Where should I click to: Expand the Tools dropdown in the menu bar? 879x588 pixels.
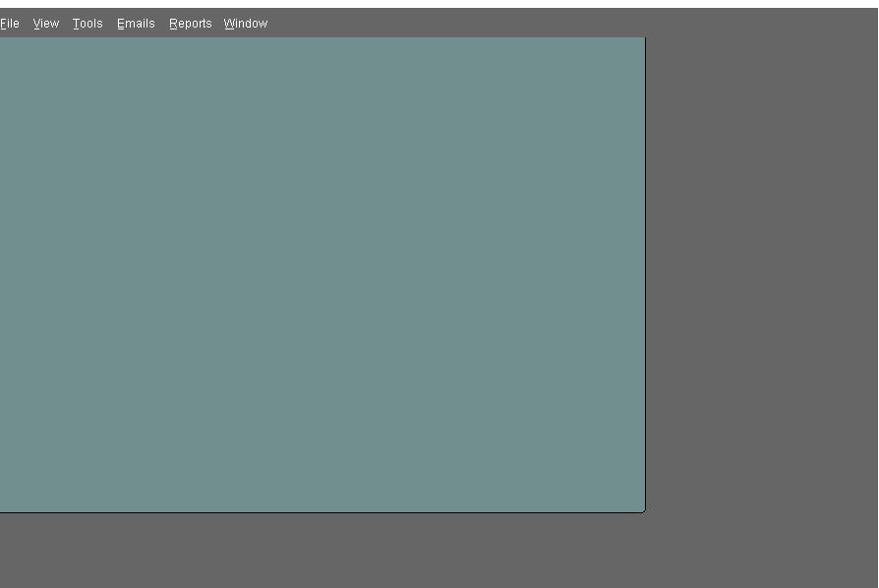(x=88, y=24)
